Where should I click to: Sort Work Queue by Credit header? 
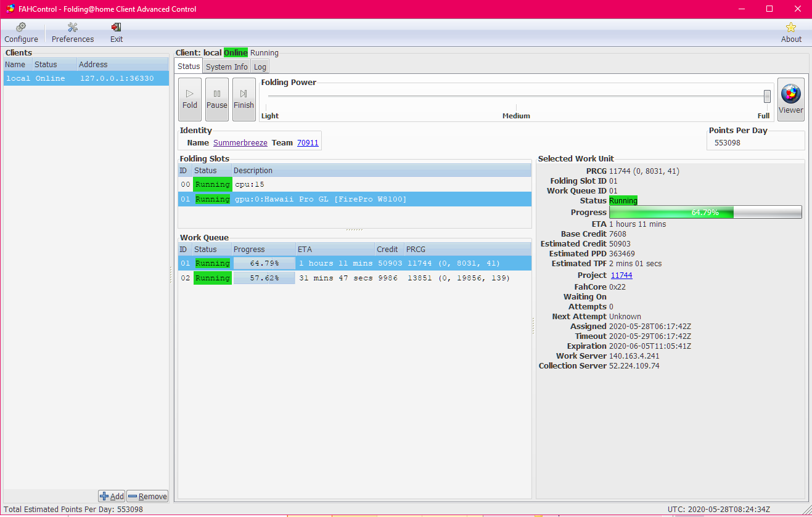(x=390, y=250)
